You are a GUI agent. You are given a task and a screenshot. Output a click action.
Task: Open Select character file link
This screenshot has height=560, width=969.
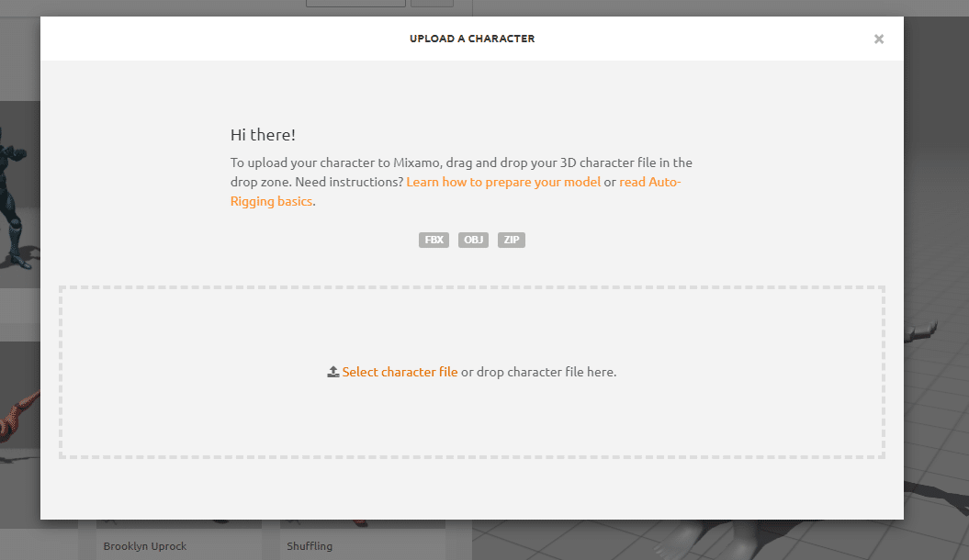pos(400,372)
